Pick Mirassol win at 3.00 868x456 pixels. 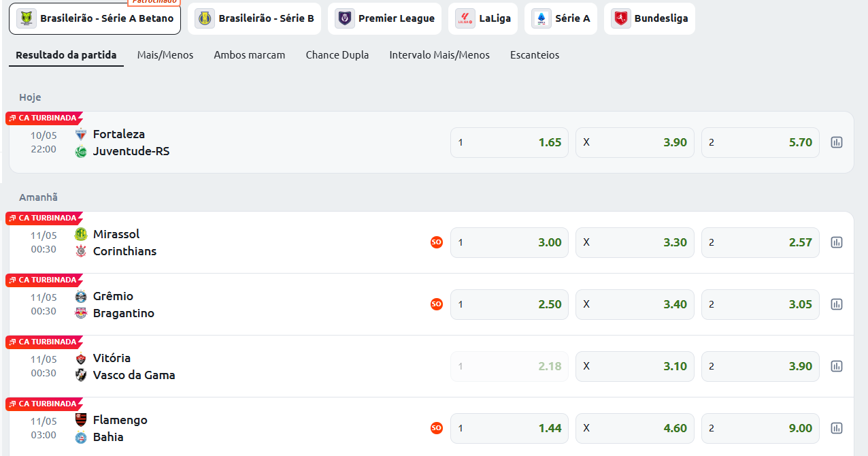[x=510, y=242]
